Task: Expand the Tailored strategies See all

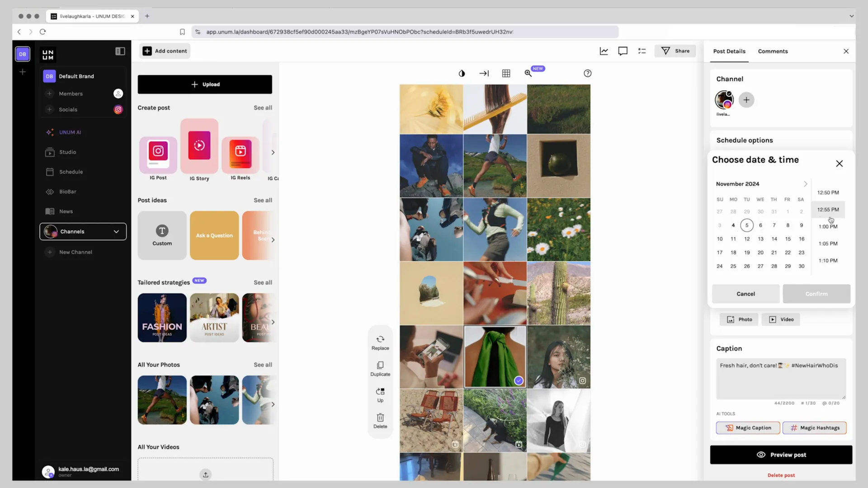Action: (x=263, y=282)
